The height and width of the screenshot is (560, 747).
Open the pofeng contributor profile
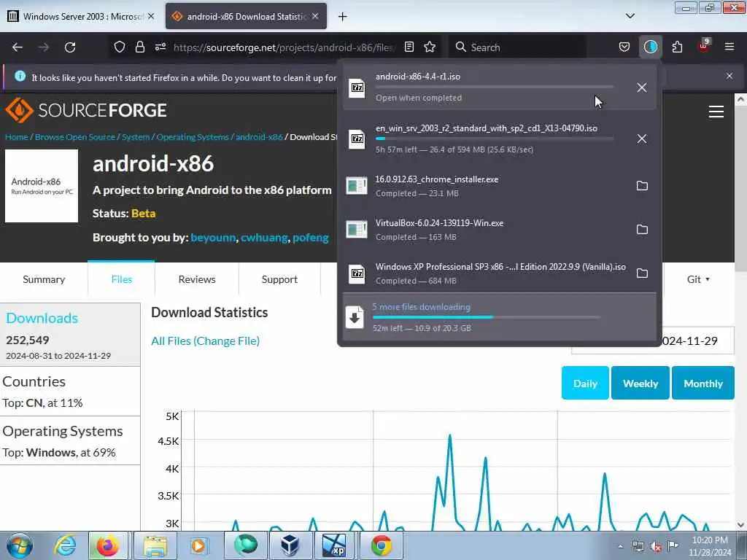pos(311,238)
